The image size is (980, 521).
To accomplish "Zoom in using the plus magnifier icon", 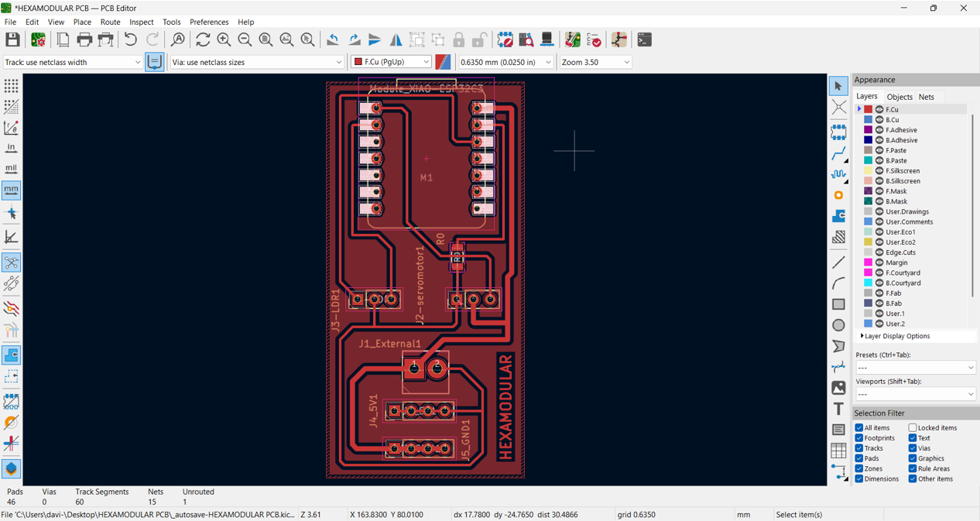I will tap(224, 39).
